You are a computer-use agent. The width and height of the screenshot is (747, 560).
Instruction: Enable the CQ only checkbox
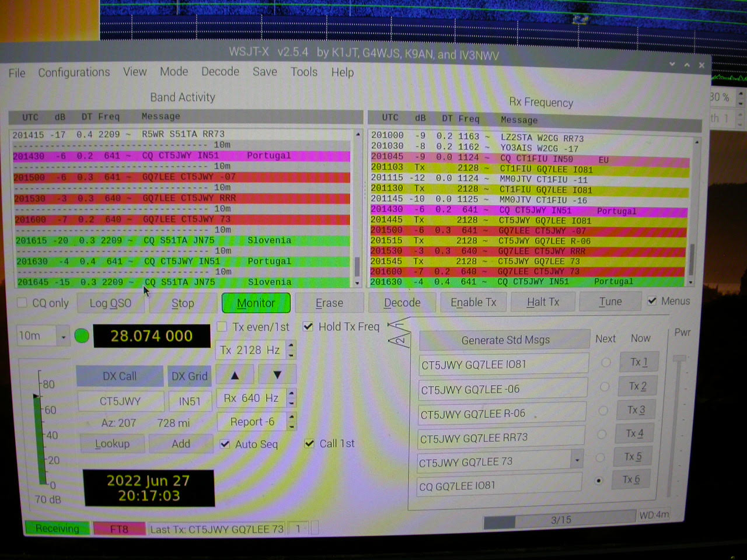(23, 303)
